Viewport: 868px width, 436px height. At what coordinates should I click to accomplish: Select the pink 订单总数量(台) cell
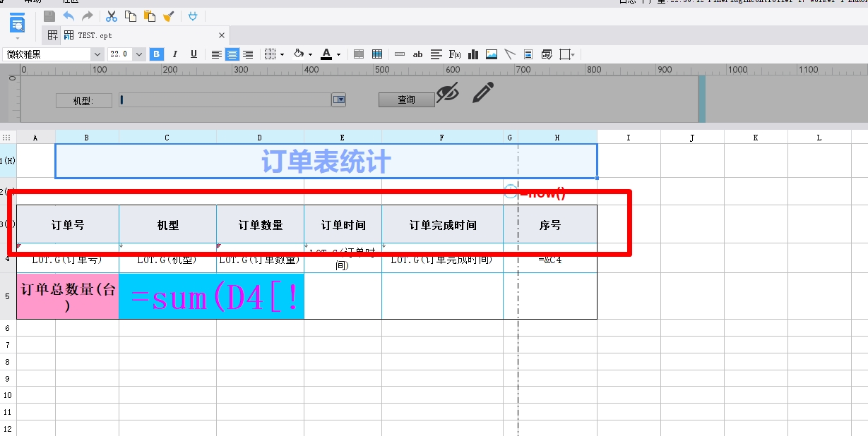tap(68, 296)
